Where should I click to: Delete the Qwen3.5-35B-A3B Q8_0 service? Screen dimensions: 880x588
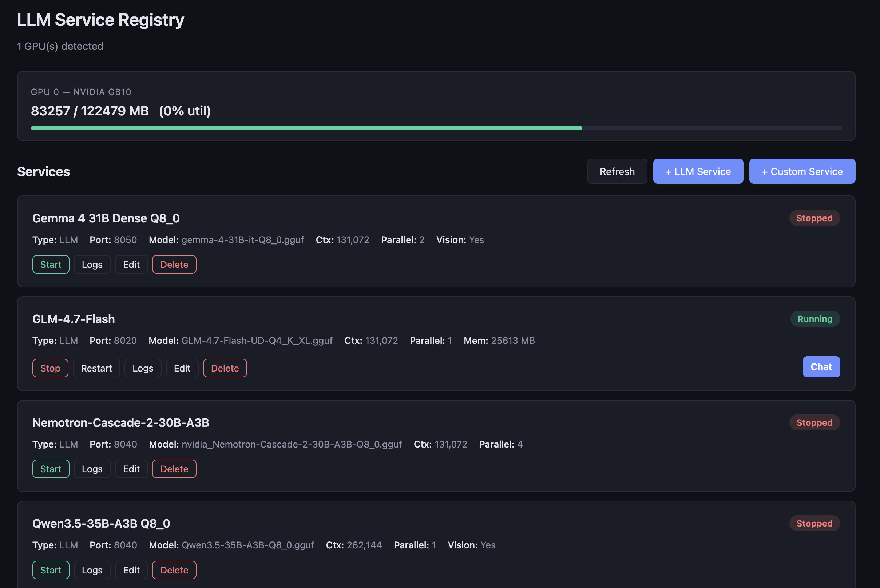(174, 570)
